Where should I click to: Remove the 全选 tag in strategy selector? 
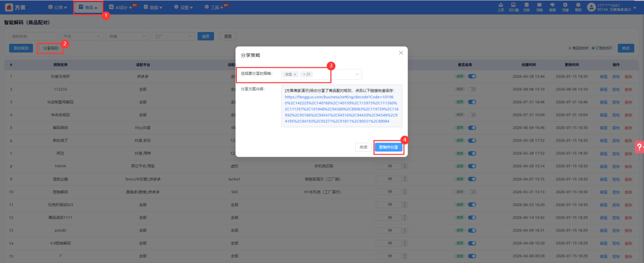pyautogui.click(x=295, y=74)
